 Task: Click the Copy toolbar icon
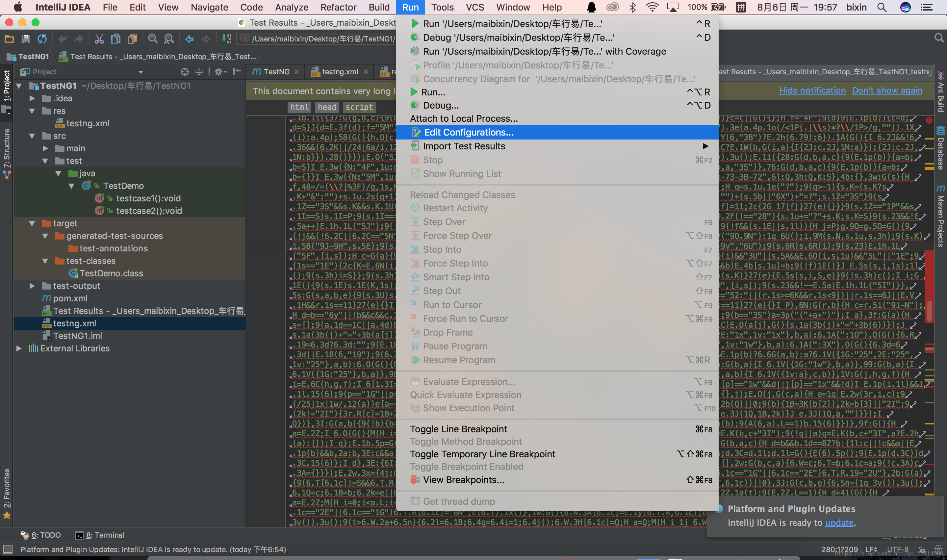click(x=116, y=39)
